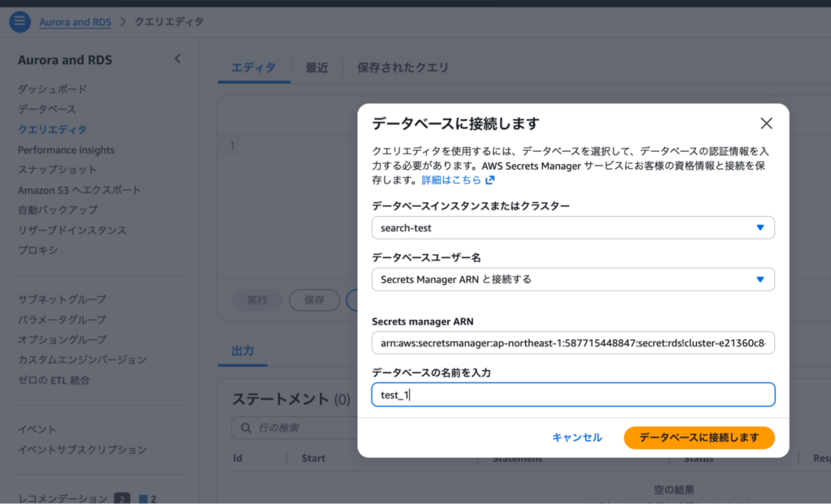Viewport: 831px width, 504px height.
Task: Click the external link icon beside 詳細はこちら
Action: point(489,180)
